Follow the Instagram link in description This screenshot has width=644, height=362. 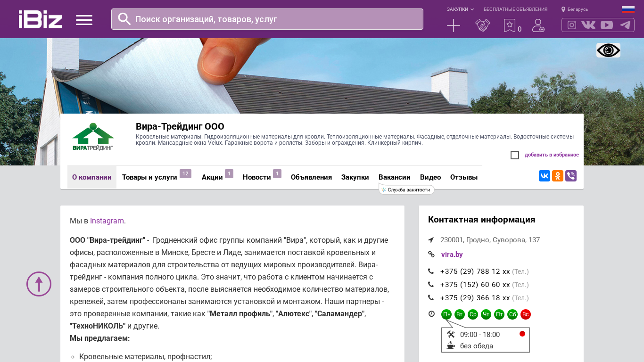pos(107,221)
